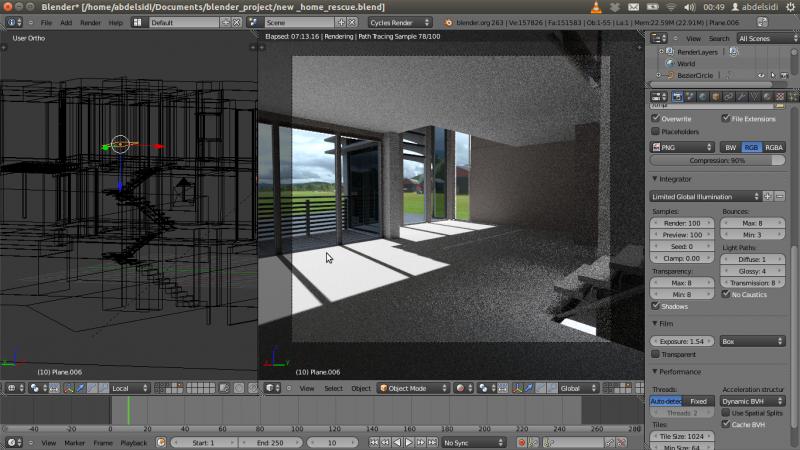Toggle the Cache BVH checkbox

(x=726, y=424)
